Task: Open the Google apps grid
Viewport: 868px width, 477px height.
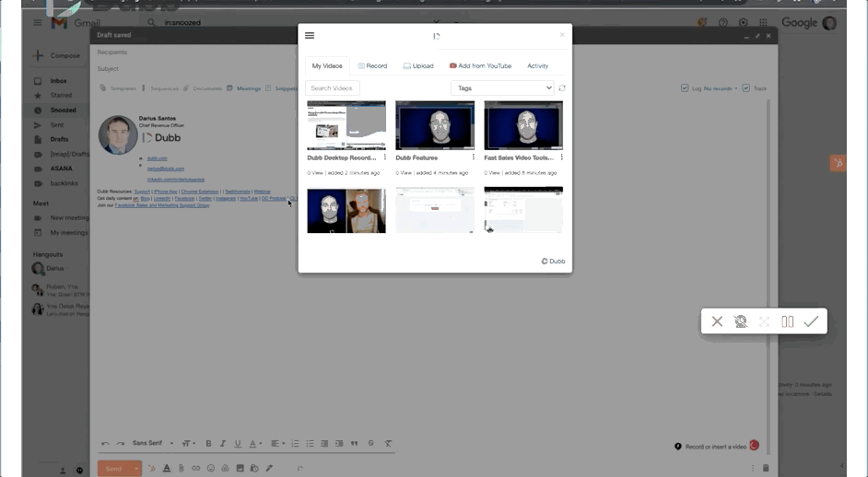Action: click(763, 23)
